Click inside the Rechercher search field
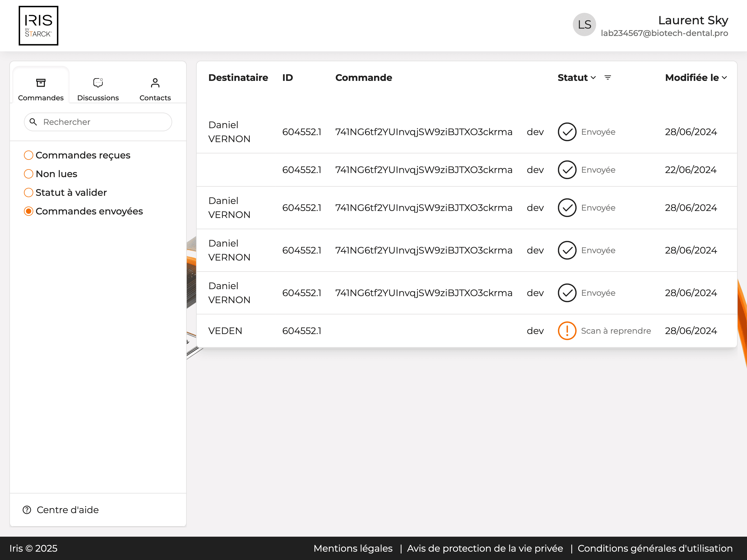Screen dimensions: 747x560 pos(98,122)
